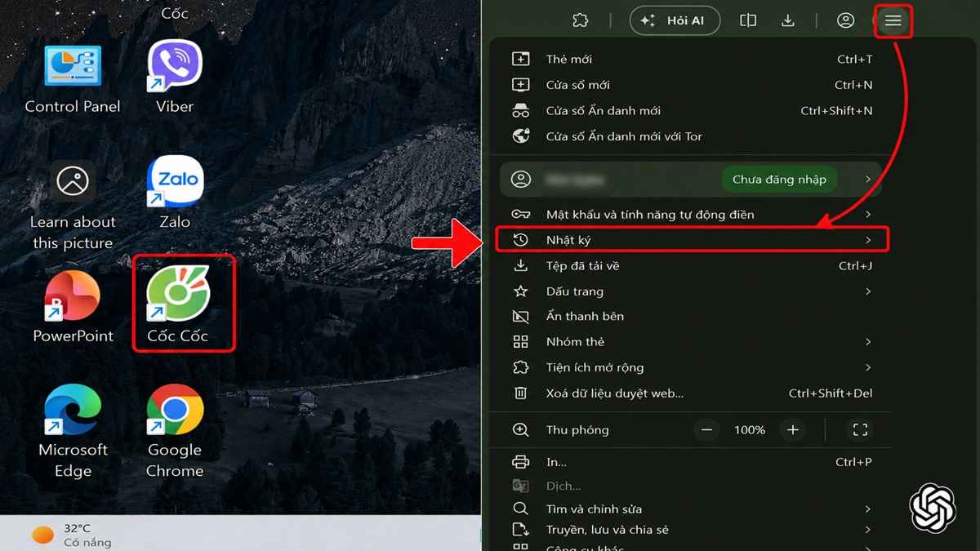Expand Mật khẩu row chevron arrow
The image size is (980, 551).
tap(867, 215)
